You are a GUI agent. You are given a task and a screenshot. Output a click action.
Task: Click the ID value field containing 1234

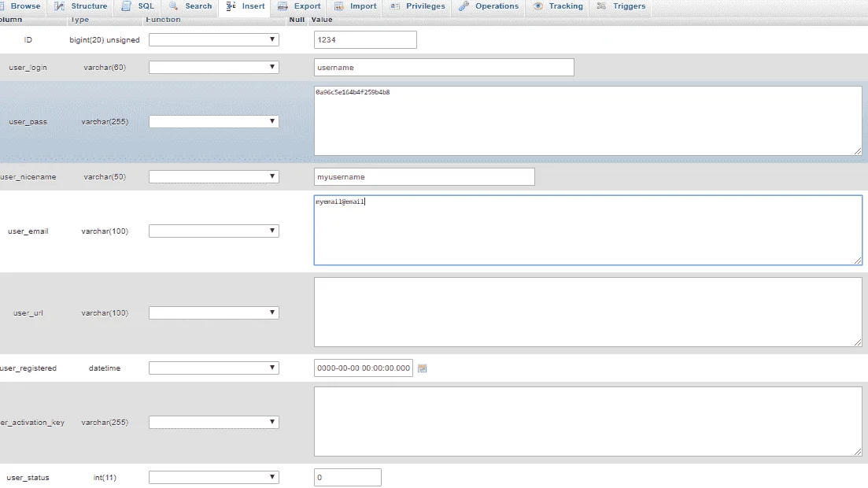[x=365, y=40]
